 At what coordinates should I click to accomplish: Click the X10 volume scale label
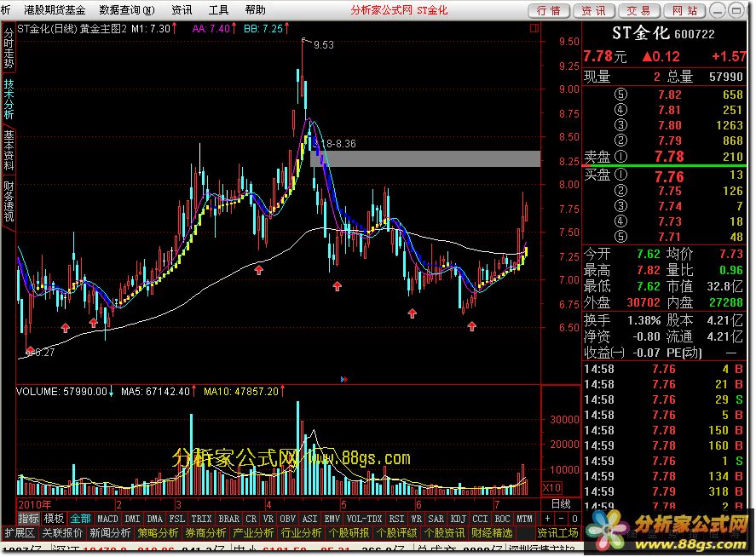point(551,488)
